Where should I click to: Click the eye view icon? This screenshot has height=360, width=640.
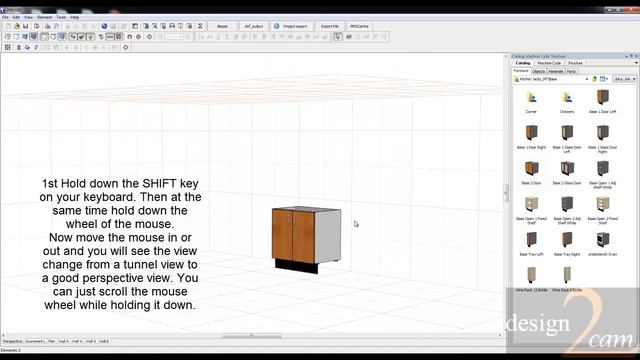(349, 37)
